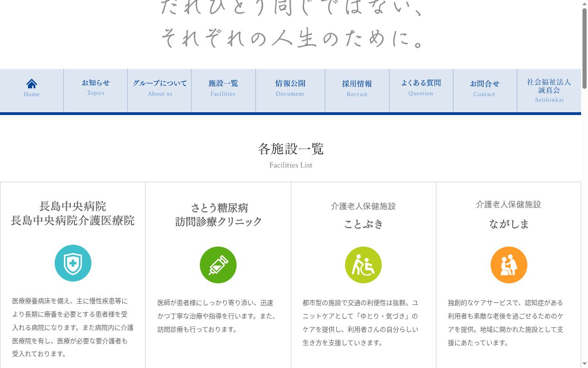The width and height of the screenshot is (588, 368).
Task: Open the お知らせ Topics menu item
Action: click(96, 91)
